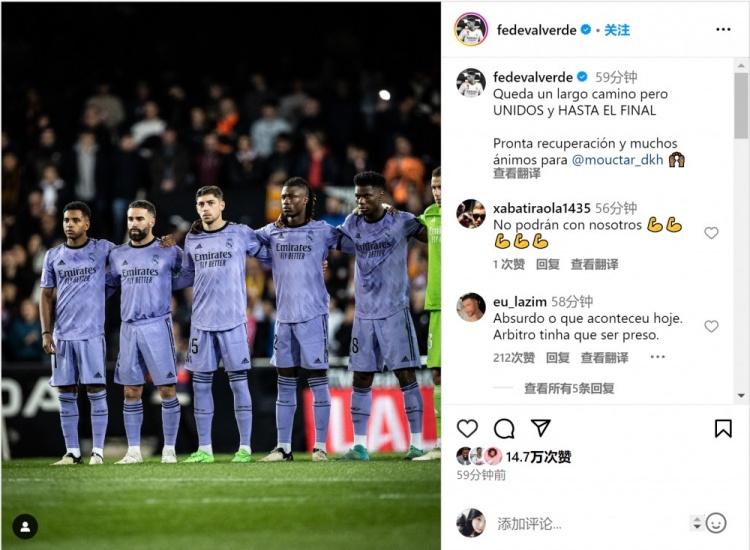Expand all 5 replies under eu_lazim
The image size is (750, 550).
point(569,388)
